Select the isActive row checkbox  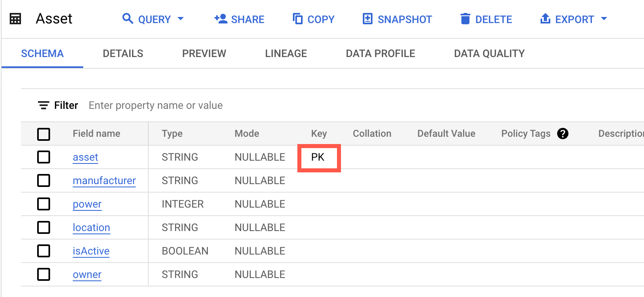tap(44, 251)
